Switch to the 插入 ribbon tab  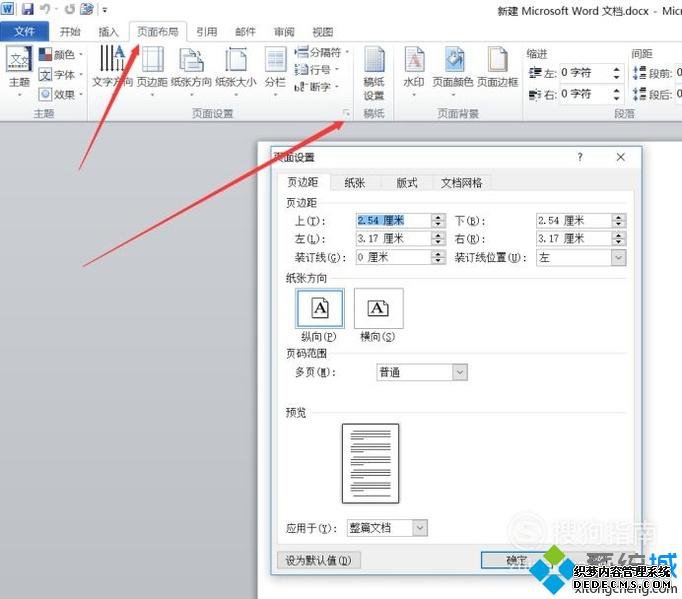pos(108,32)
